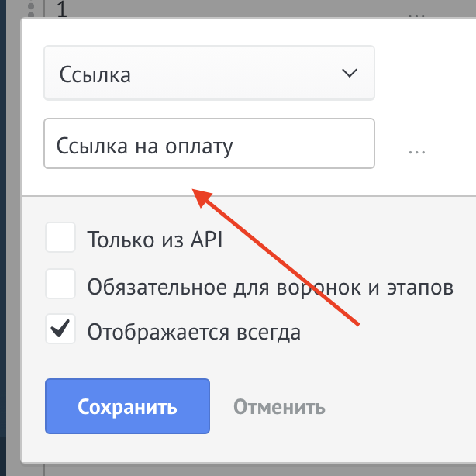Enable the Только из API checkbox

click(60, 239)
